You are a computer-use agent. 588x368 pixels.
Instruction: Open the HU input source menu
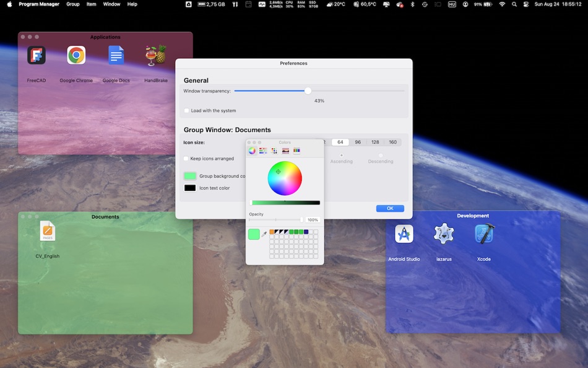click(x=452, y=4)
